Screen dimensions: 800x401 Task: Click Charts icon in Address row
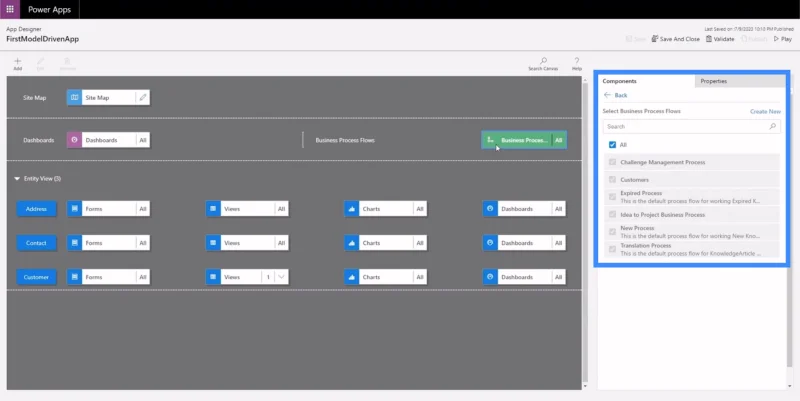point(352,209)
